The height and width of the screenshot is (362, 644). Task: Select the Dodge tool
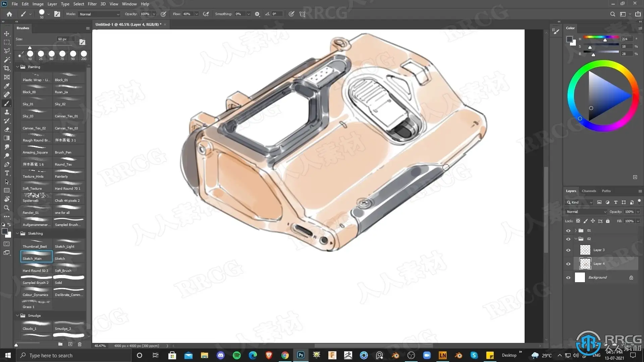pyautogui.click(x=7, y=156)
